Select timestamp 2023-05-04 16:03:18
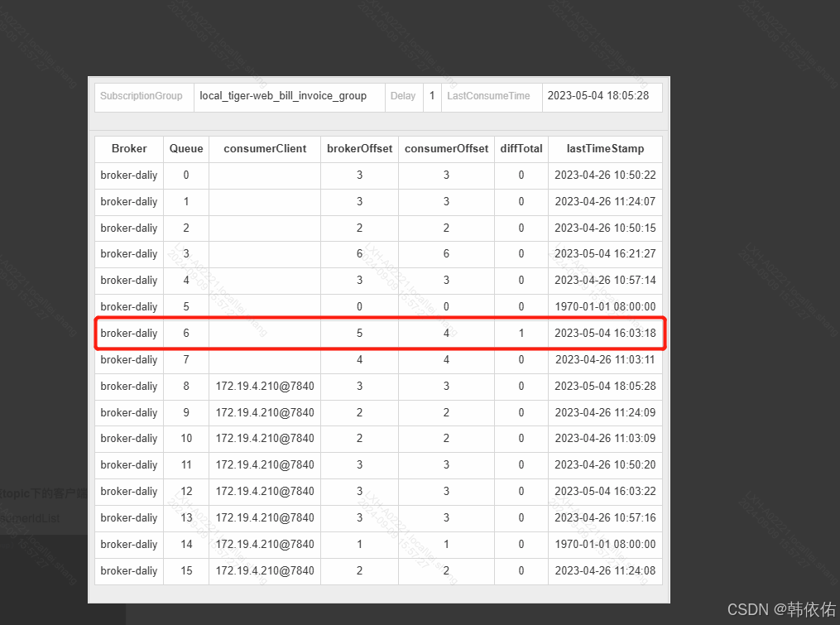This screenshot has width=840, height=625. click(x=605, y=333)
